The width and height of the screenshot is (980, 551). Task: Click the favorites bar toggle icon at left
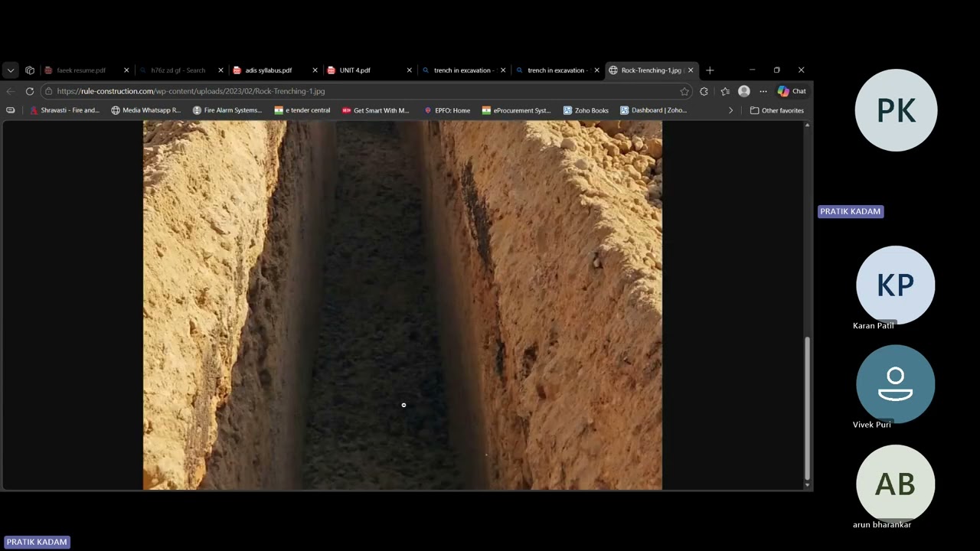tap(11, 110)
